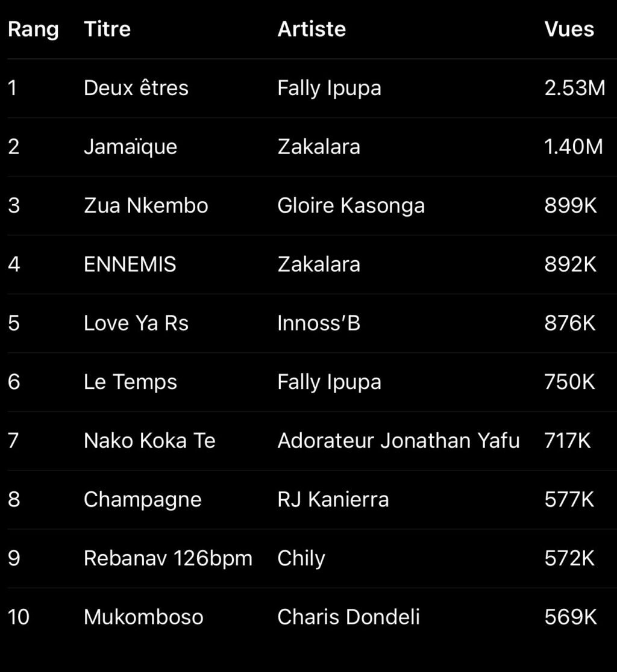The image size is (617, 672).
Task: Select artist Charis Dondeli
Action: point(349,617)
